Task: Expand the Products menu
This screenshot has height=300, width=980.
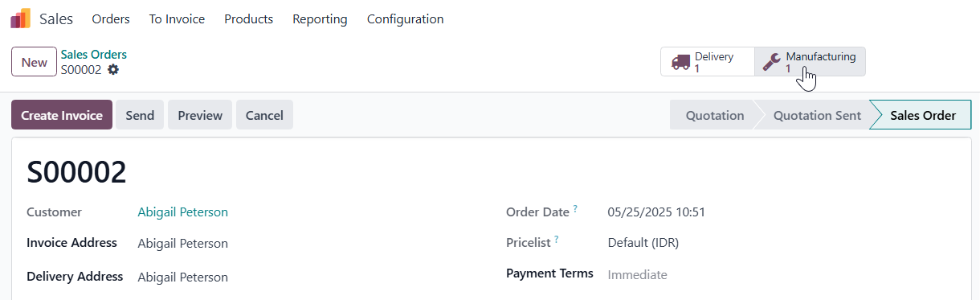Action: click(249, 18)
